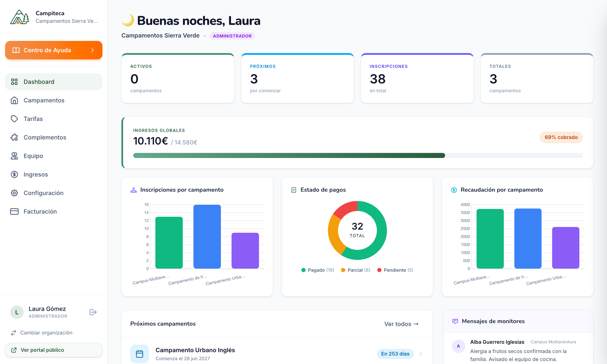This screenshot has height=364, width=607.
Task: Click Ver portal público button
Action: click(54, 350)
